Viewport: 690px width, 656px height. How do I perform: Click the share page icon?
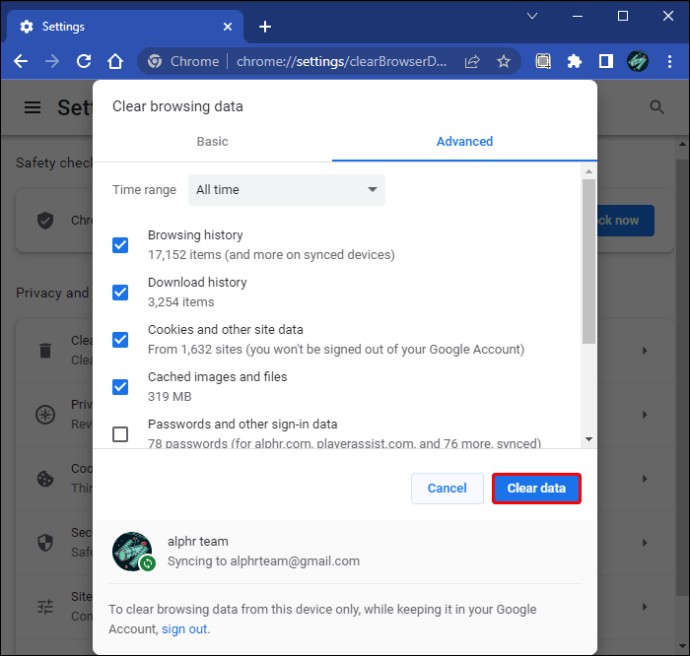(x=472, y=61)
